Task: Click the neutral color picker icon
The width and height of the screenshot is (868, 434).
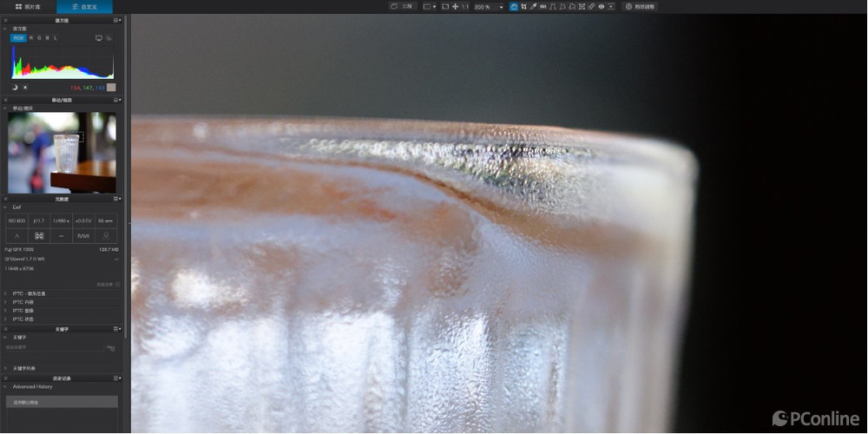Action: click(x=611, y=7)
